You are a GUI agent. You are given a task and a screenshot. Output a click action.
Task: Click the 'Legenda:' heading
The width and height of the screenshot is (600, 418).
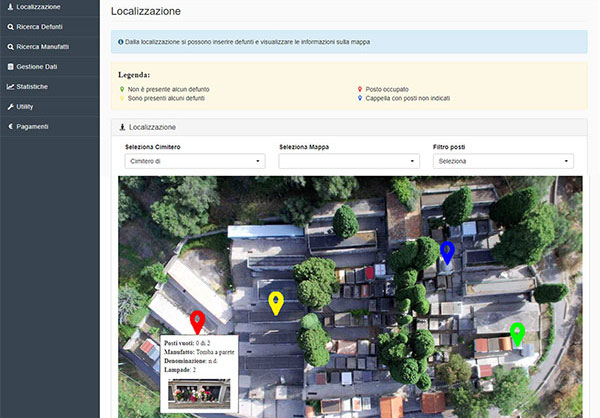[134, 75]
